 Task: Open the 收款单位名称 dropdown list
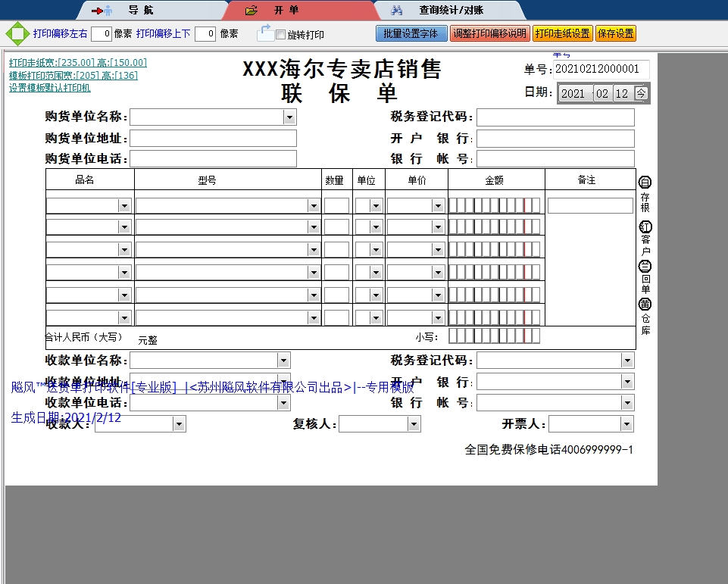pos(283,361)
